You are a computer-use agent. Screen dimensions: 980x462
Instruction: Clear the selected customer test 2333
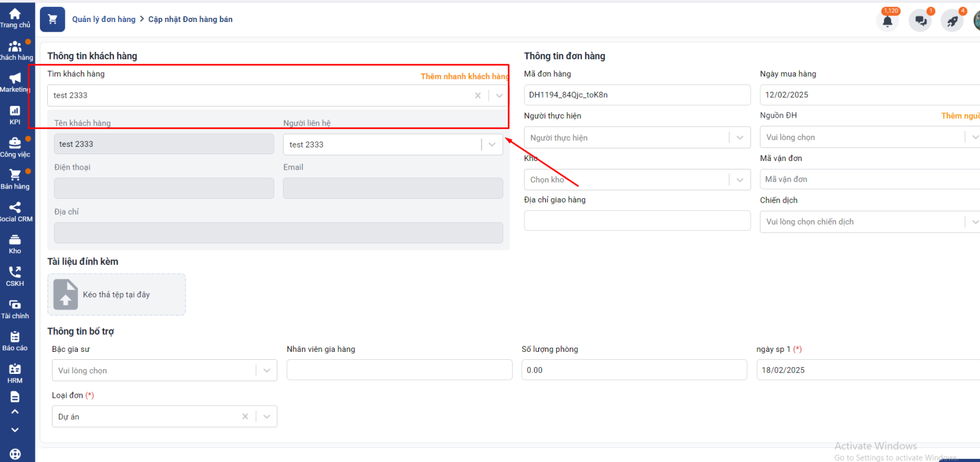tap(478, 95)
